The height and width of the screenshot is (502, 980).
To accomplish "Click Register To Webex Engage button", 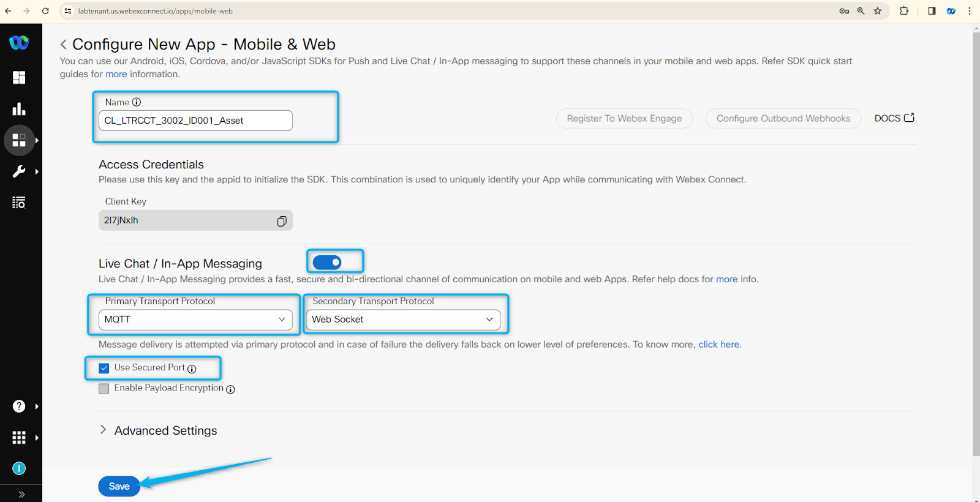I will (x=624, y=119).
